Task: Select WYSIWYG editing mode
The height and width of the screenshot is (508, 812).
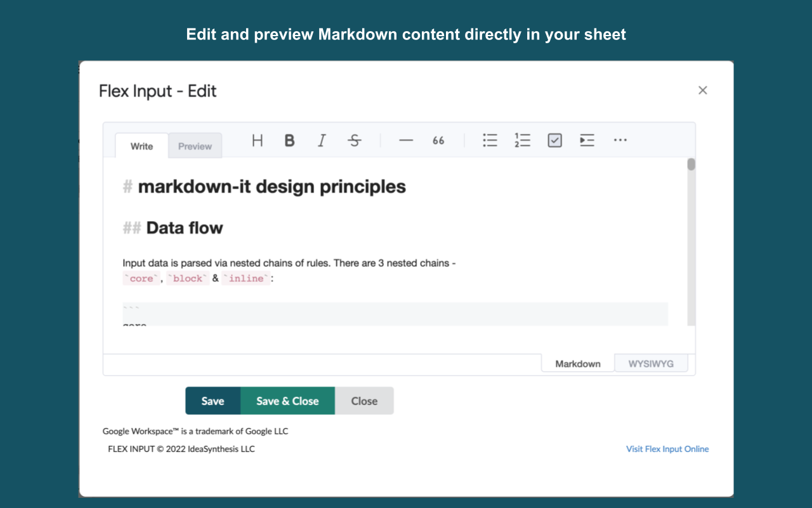Action: [651, 364]
